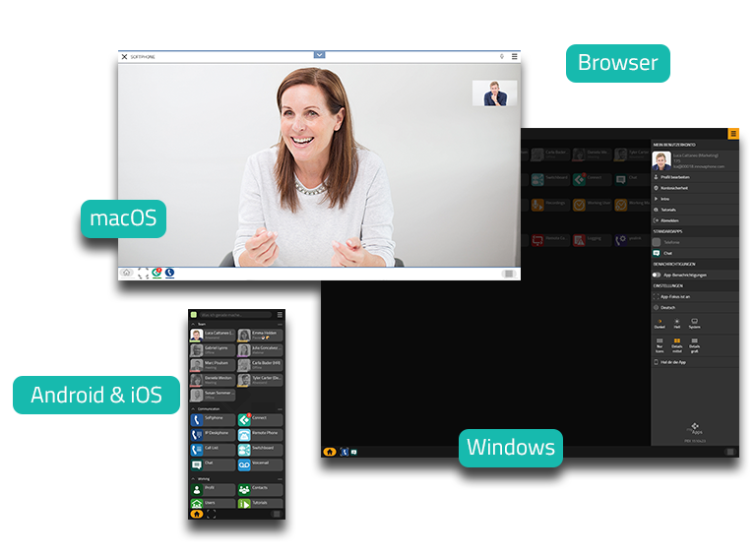Collapse the Communication section in the mobile app
756x556 pixels.
pos(193,408)
